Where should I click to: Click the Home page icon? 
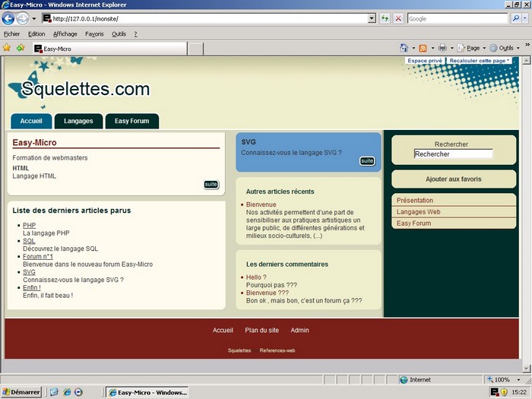[404, 48]
